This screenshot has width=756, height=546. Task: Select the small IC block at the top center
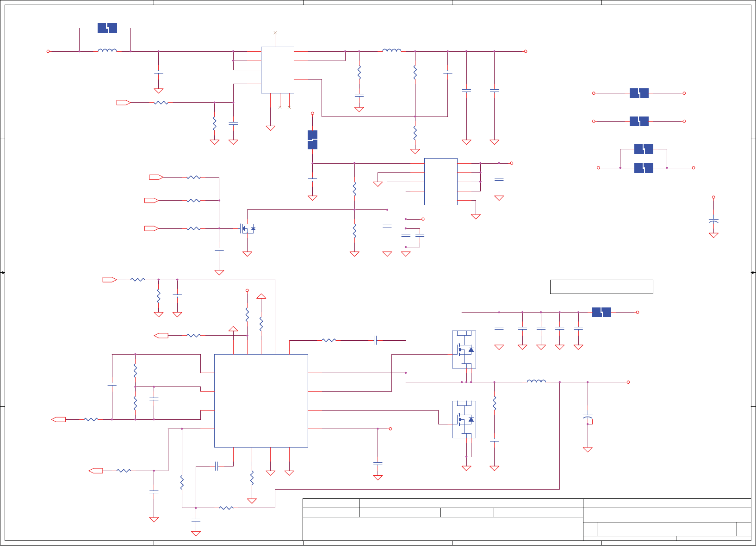click(x=278, y=70)
